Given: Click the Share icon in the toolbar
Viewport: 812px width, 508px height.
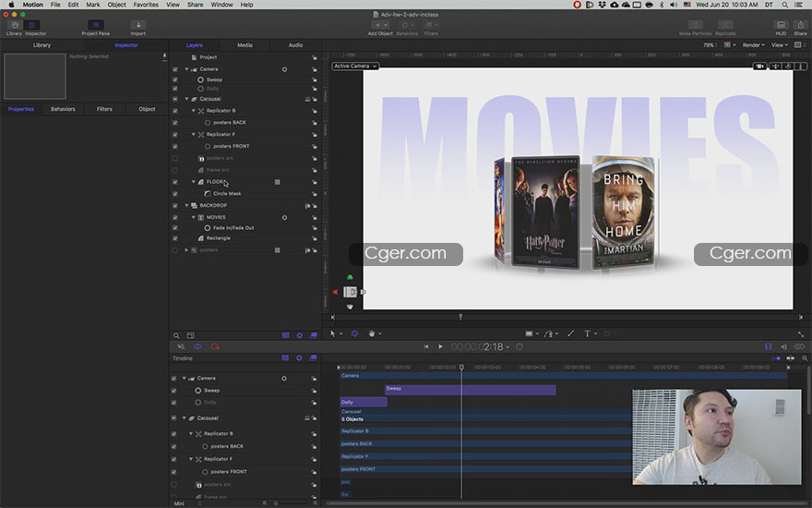Looking at the screenshot, I should (801, 25).
